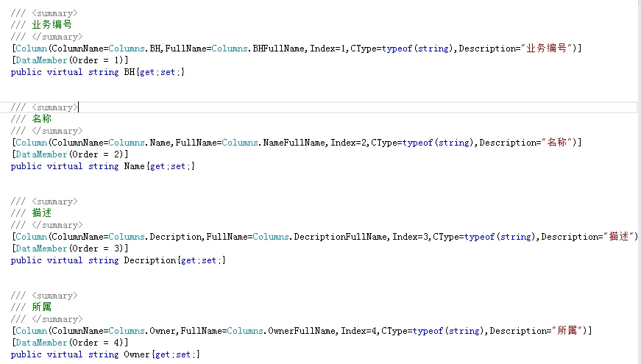Click Index=2 in the Column attribute

tap(348, 143)
